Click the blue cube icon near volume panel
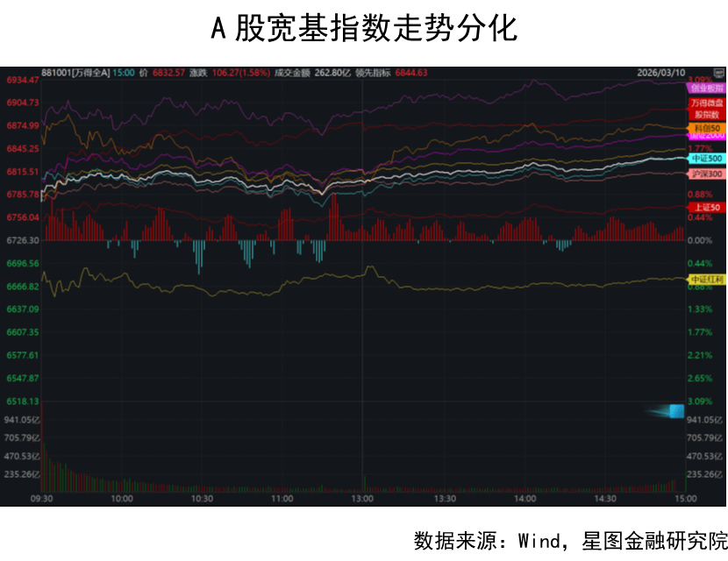This screenshot has height=561, width=728. [675, 411]
